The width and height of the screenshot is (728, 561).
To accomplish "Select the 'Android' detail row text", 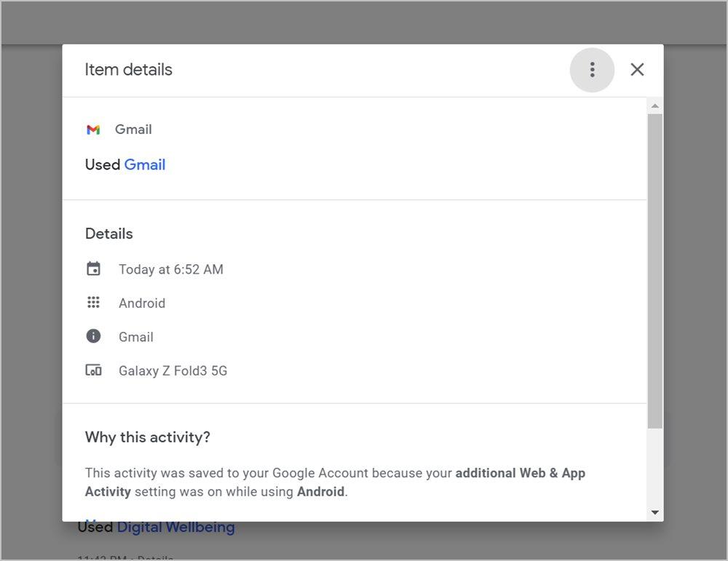I will (x=142, y=303).
